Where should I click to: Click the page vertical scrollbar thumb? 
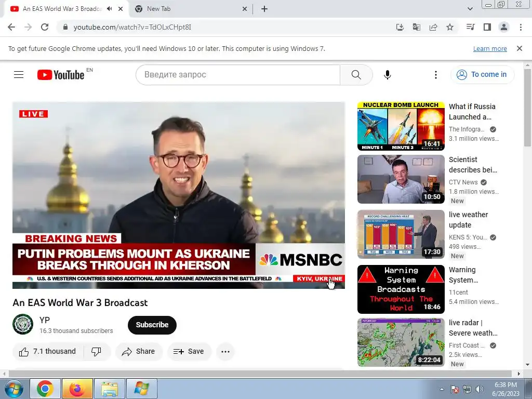pyautogui.click(x=527, y=107)
